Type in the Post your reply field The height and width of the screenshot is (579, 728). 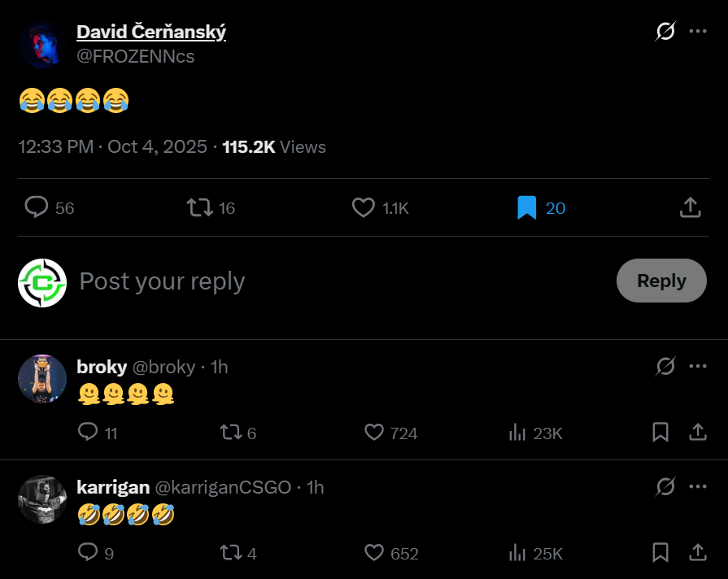click(x=325, y=281)
